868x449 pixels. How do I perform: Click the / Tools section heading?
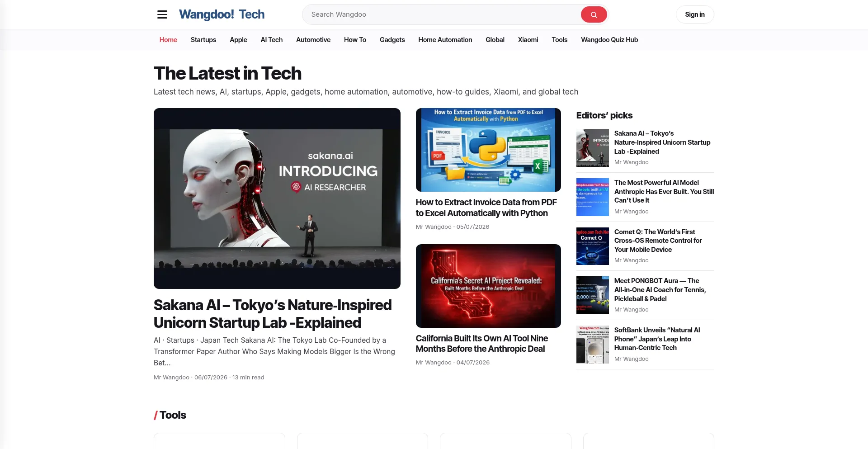(170, 415)
